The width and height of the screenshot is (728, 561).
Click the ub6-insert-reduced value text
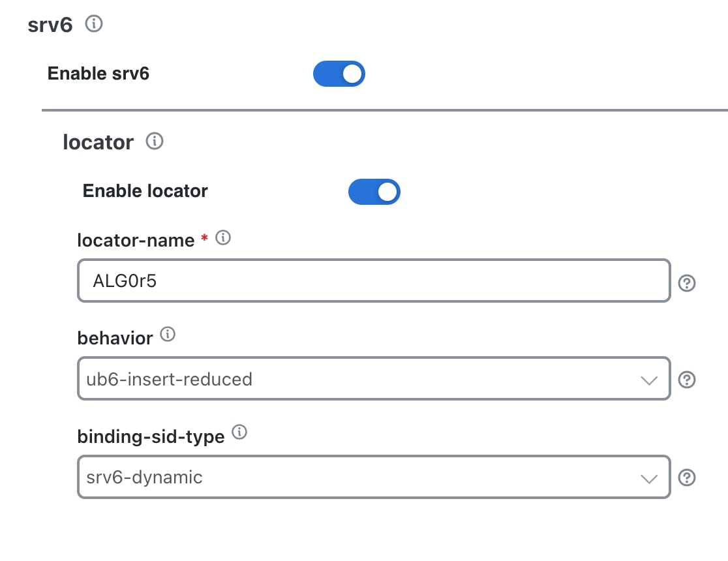click(x=170, y=379)
